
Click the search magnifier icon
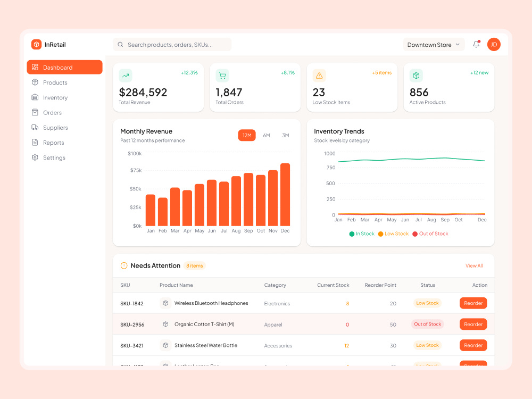pyautogui.click(x=120, y=45)
